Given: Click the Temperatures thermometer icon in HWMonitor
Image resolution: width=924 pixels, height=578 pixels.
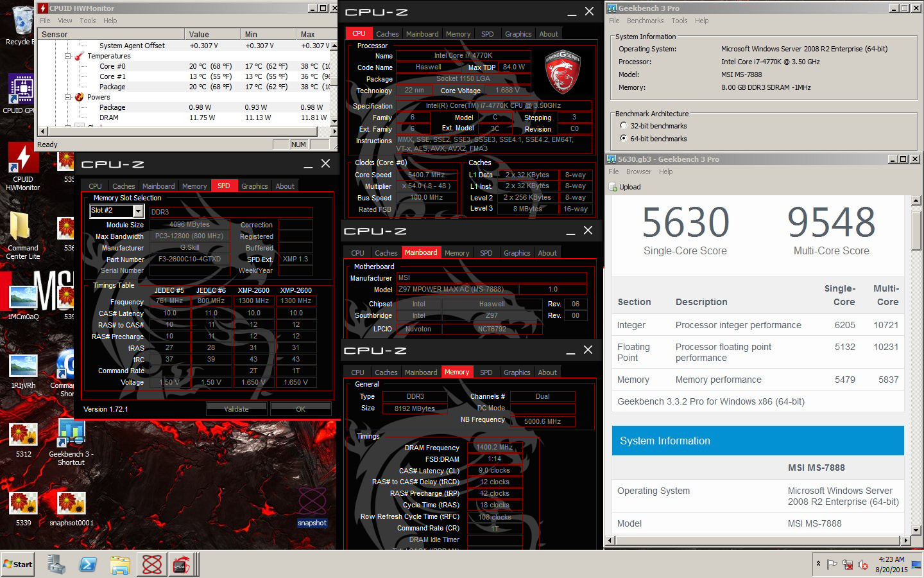Looking at the screenshot, I should 80,56.
